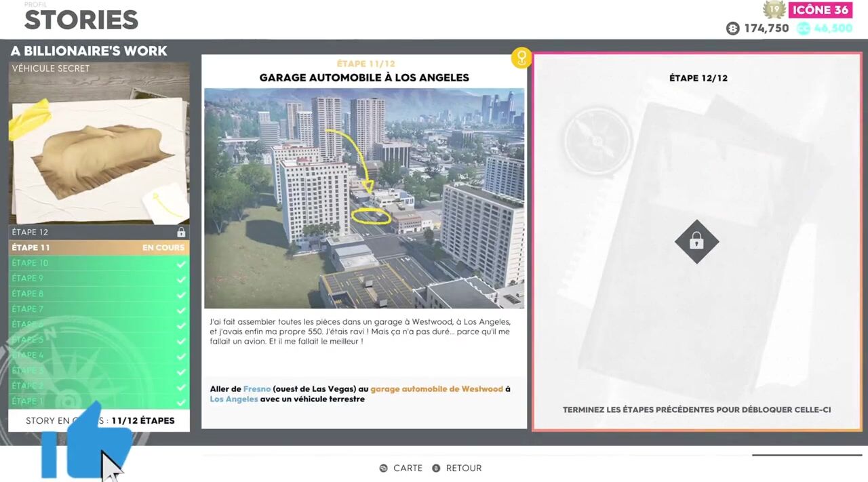Image resolution: width=868 pixels, height=482 pixels.
Task: Click the VÉHICULE SECRET label
Action: 51,68
